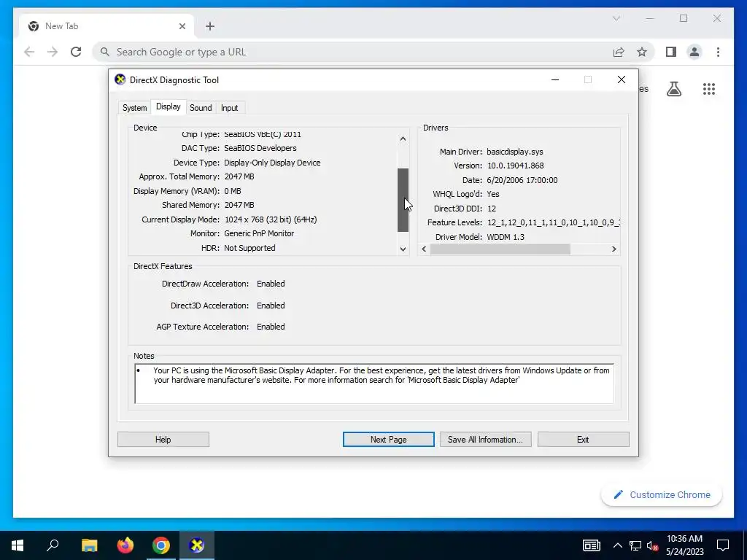Click '0 MB' display memory value
Screen dimensions: 747x560
[x=233, y=192]
